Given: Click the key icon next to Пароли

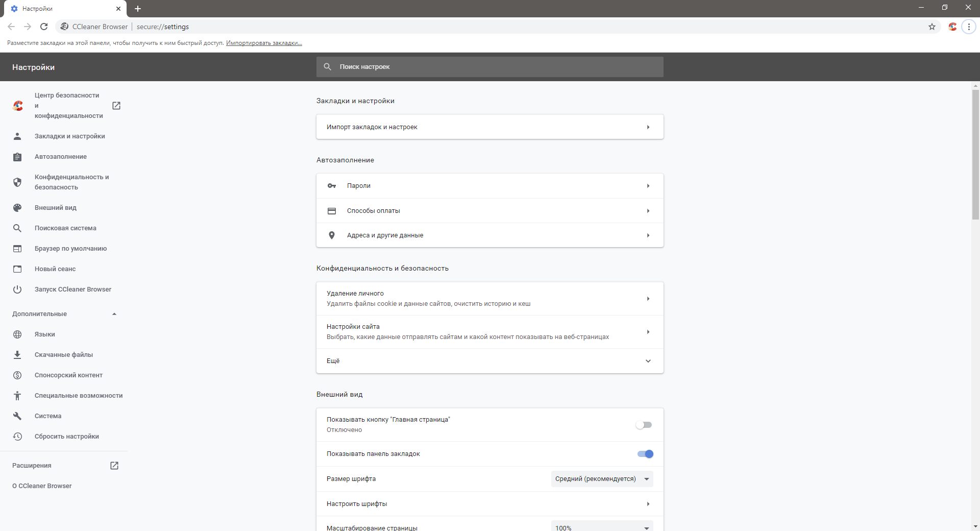Looking at the screenshot, I should point(332,186).
